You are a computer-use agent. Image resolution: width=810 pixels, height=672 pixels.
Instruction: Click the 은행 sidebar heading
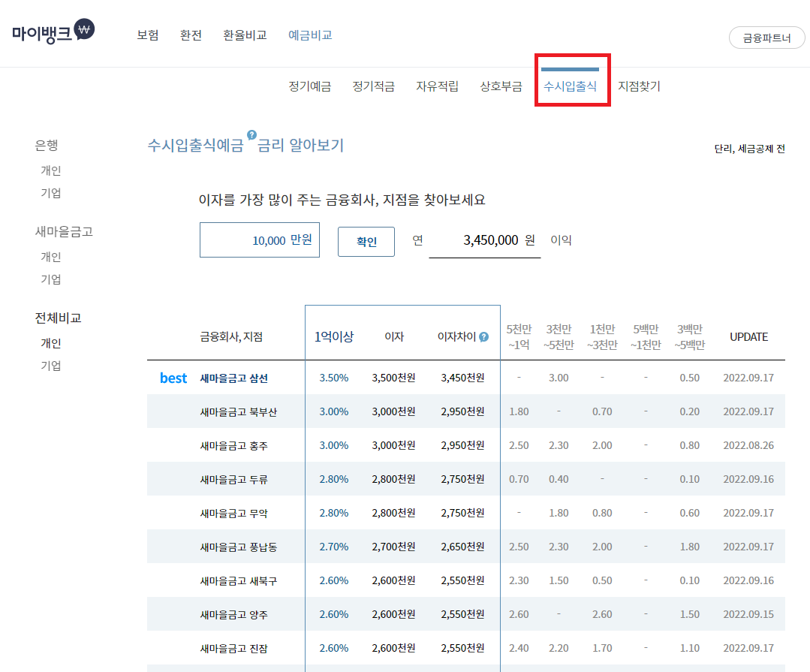pyautogui.click(x=47, y=145)
